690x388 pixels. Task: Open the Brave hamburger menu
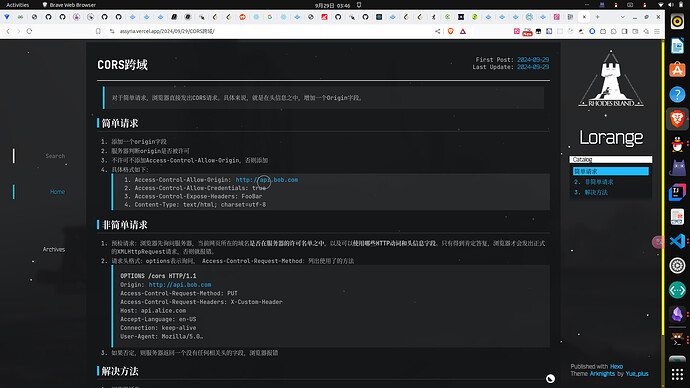657,31
